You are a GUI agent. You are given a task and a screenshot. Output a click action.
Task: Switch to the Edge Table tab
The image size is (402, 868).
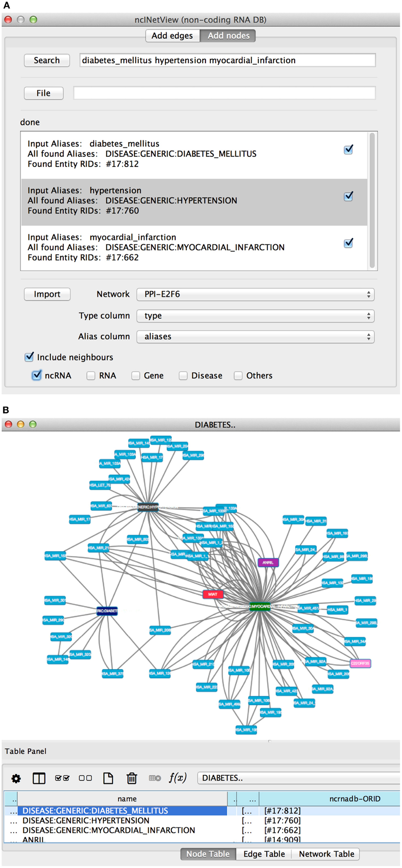click(264, 854)
